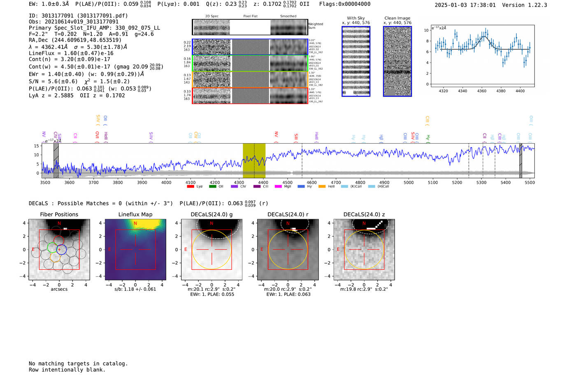Click the blue Hγ legend swatch

301,186
